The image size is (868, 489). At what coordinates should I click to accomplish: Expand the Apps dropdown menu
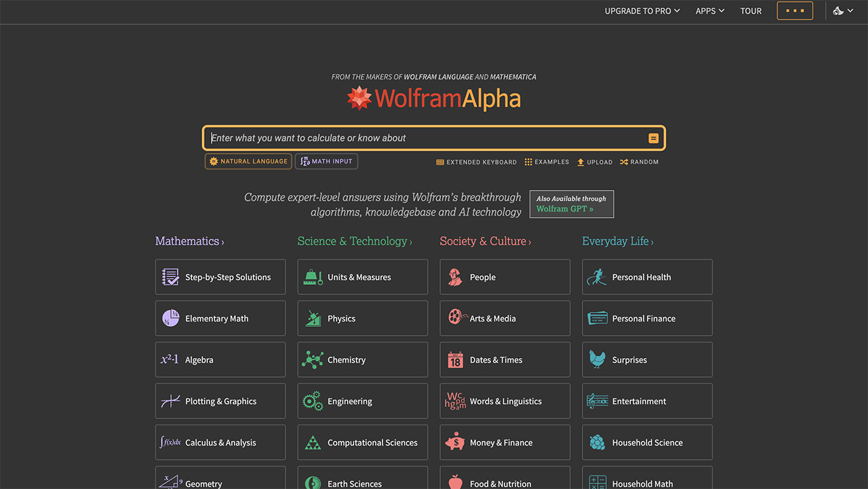[709, 11]
